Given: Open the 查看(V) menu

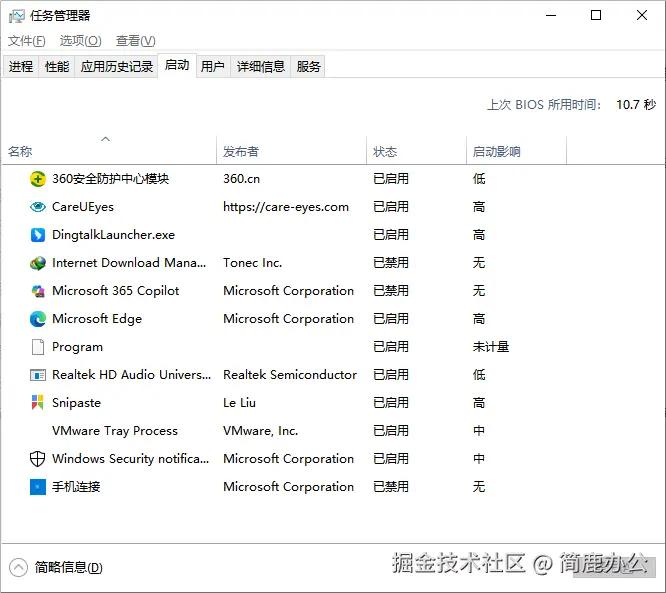Looking at the screenshot, I should [x=135, y=41].
